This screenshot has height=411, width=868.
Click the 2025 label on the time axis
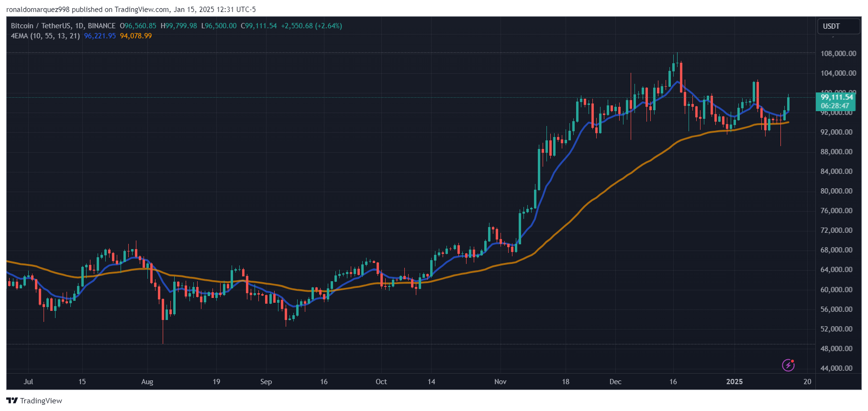[734, 382]
